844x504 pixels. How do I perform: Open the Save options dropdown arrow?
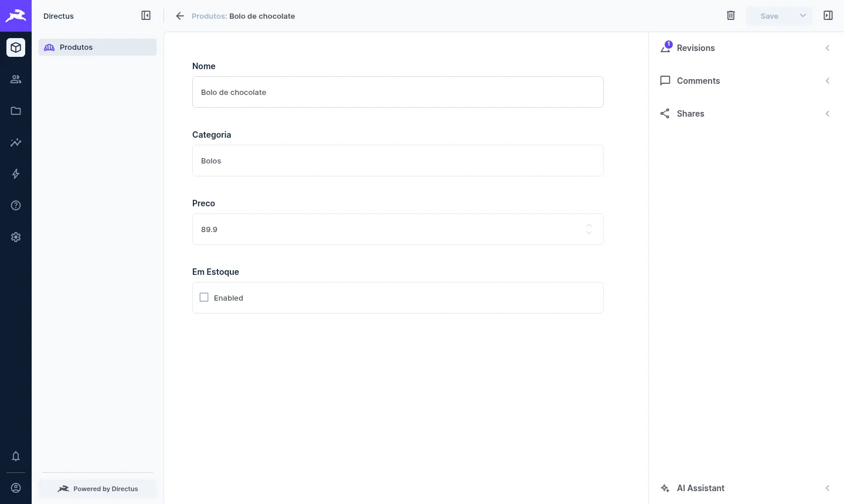click(803, 16)
